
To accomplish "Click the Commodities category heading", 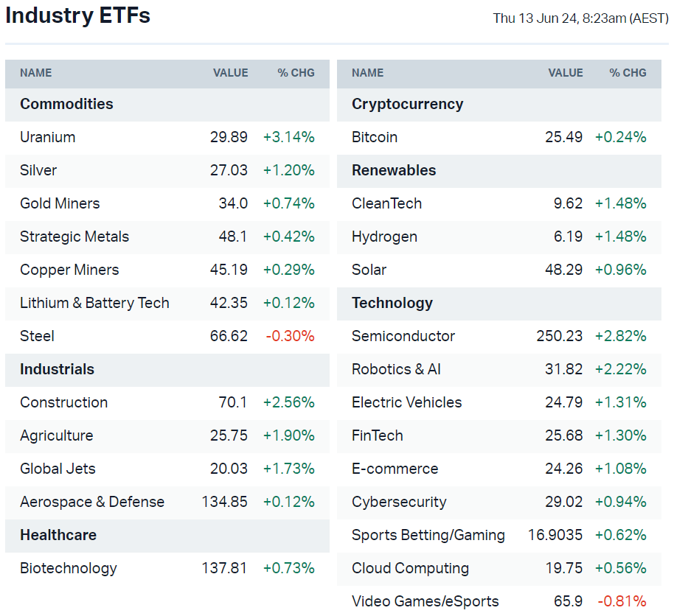I will tap(66, 104).
